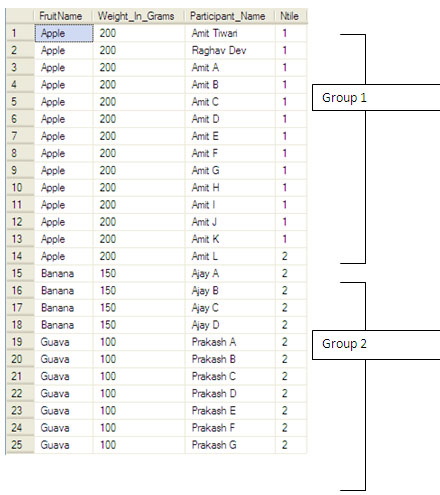440x495 pixels.
Task: Click the Amit C name cell
Action: [x=230, y=102]
